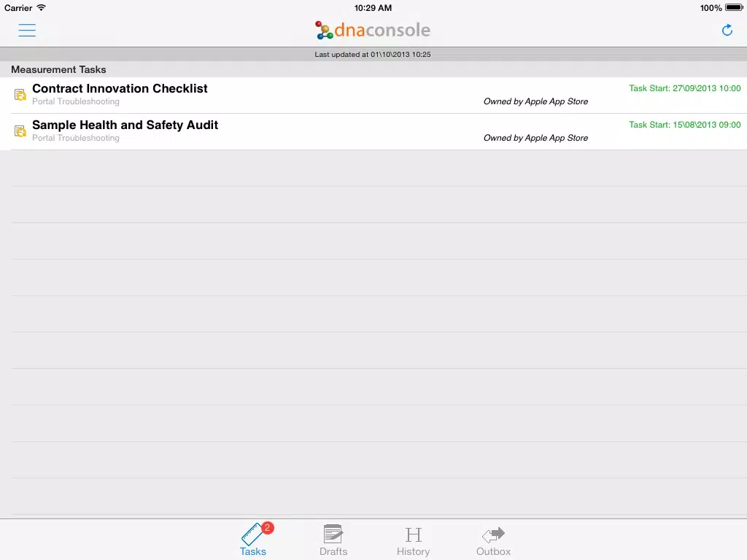The width and height of the screenshot is (747, 560).
Task: Click the battery indicator icon
Action: click(x=734, y=7)
